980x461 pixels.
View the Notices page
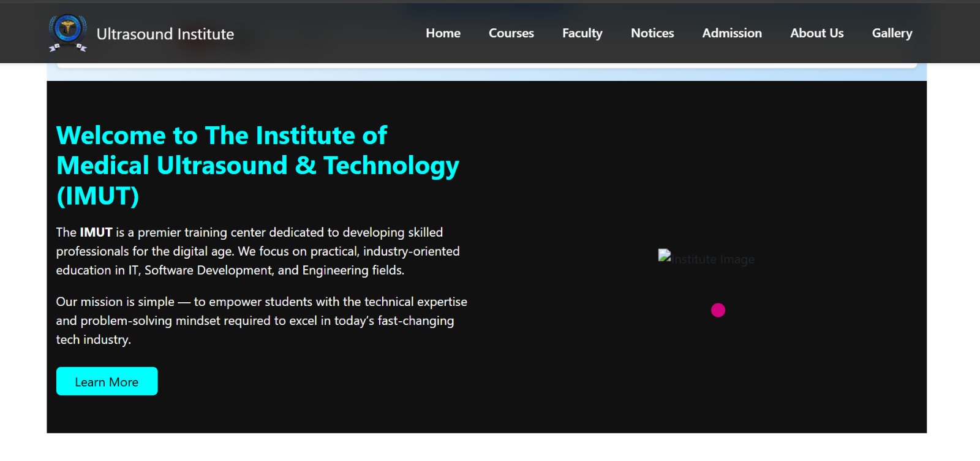(x=652, y=33)
